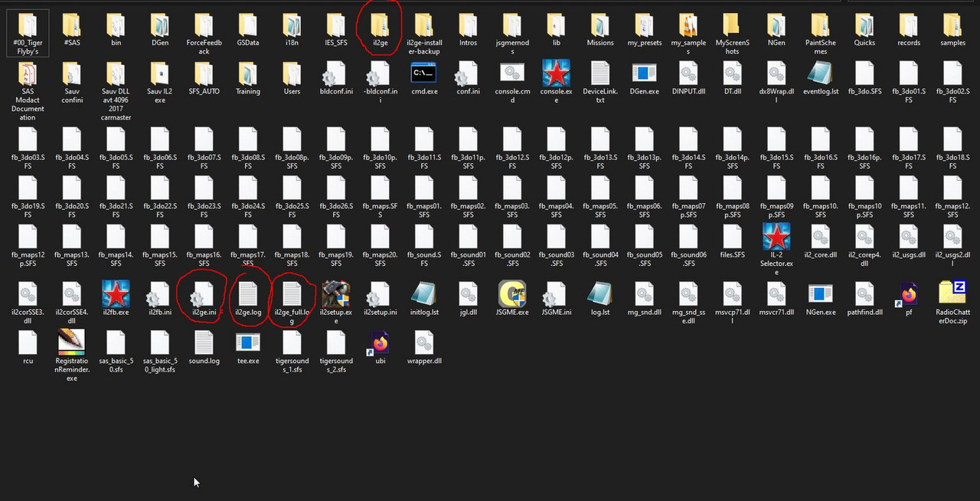Select the #00_Tiger Flyby's folder

tap(28, 34)
